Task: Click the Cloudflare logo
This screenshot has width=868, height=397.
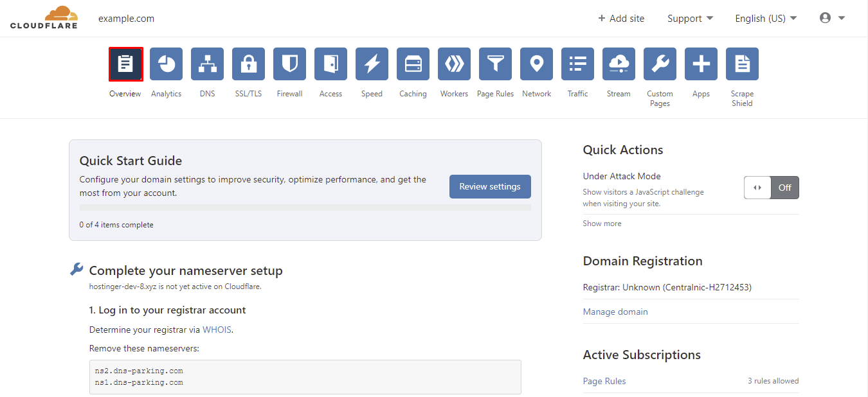Action: (44, 18)
